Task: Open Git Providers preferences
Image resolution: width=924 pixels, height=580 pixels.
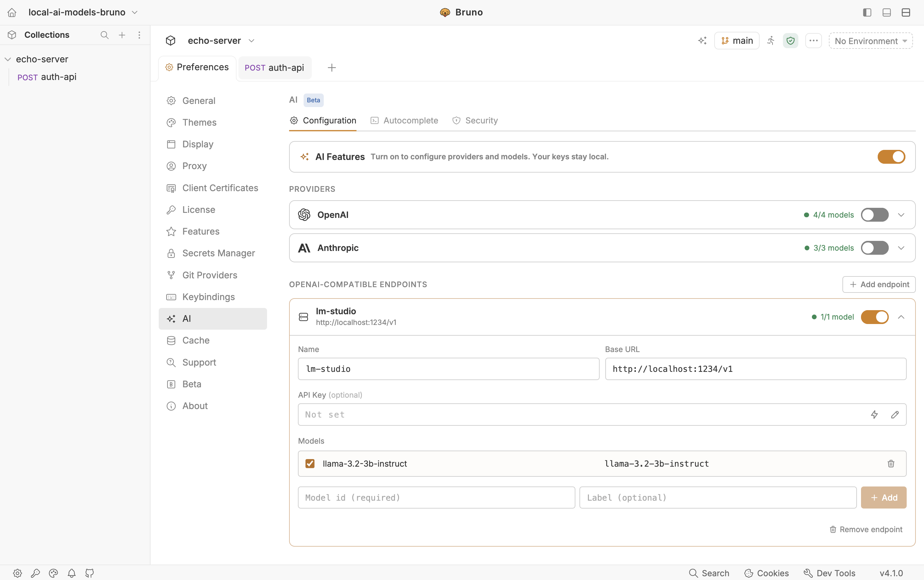Action: (213, 275)
